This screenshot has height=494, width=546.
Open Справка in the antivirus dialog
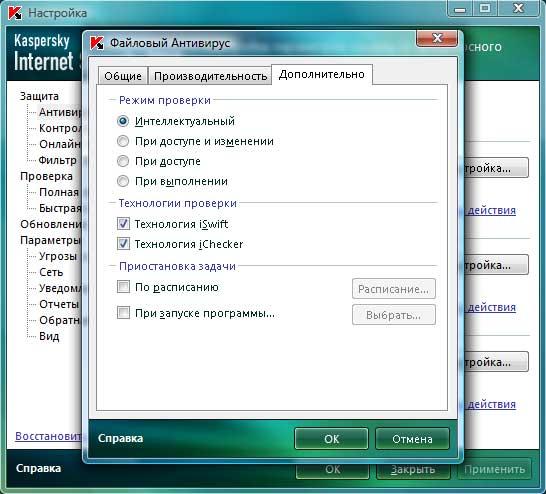[120, 438]
